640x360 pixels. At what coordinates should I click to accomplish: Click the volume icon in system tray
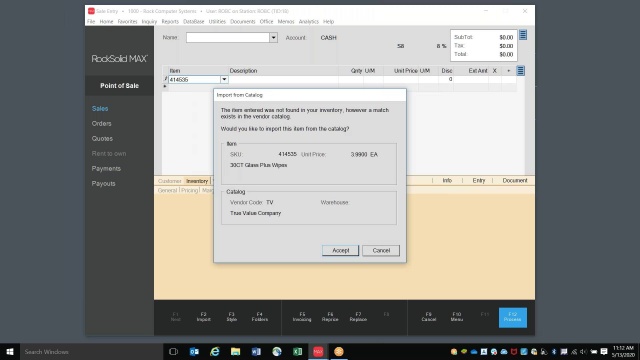[x=584, y=351]
